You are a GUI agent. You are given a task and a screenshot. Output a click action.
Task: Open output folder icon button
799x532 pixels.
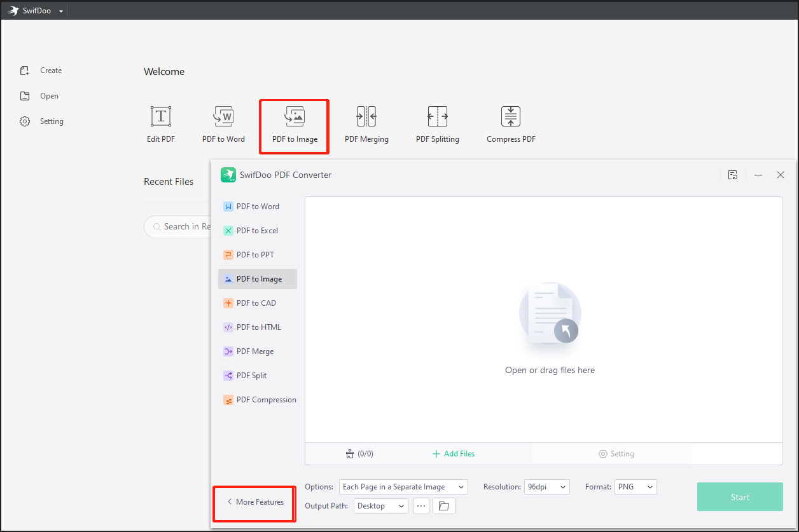tap(444, 506)
